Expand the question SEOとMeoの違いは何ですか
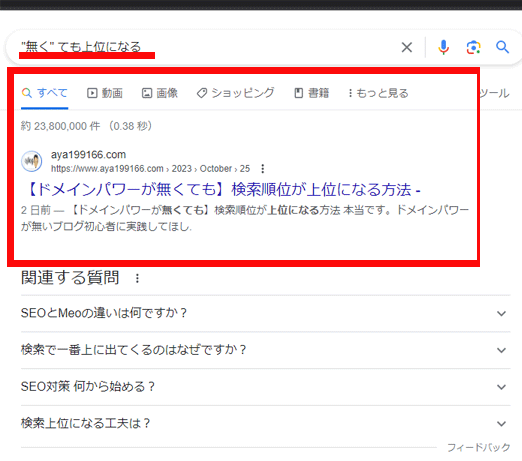This screenshot has height=461, width=522. coord(265,313)
